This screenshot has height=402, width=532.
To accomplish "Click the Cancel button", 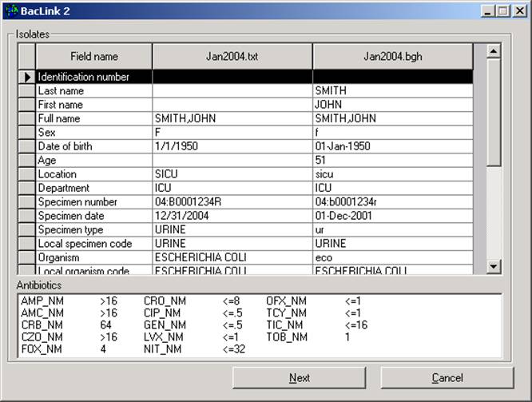I will pyautogui.click(x=447, y=378).
